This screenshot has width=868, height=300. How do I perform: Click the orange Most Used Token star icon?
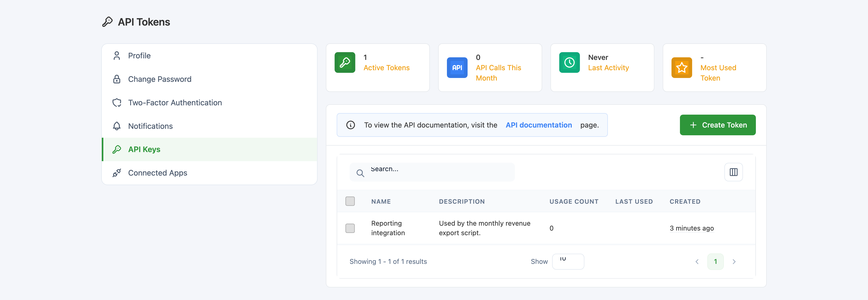click(681, 68)
